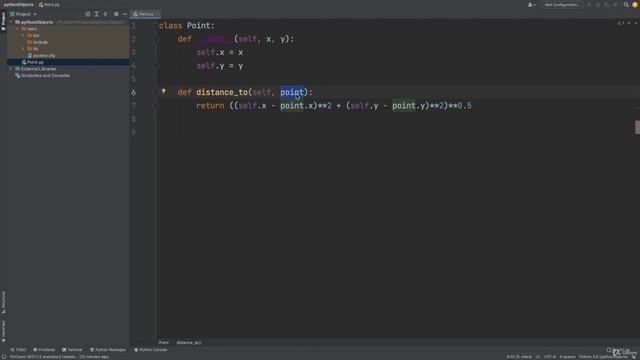Open the Terminal tool window tab
Image resolution: width=640 pixels, height=360 pixels.
click(72, 350)
